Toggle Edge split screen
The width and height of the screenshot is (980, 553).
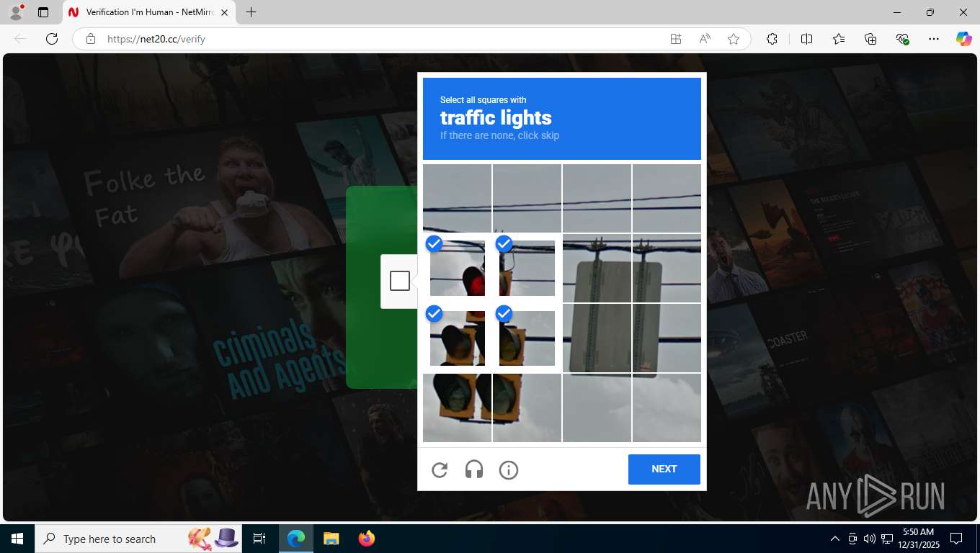[x=806, y=39]
